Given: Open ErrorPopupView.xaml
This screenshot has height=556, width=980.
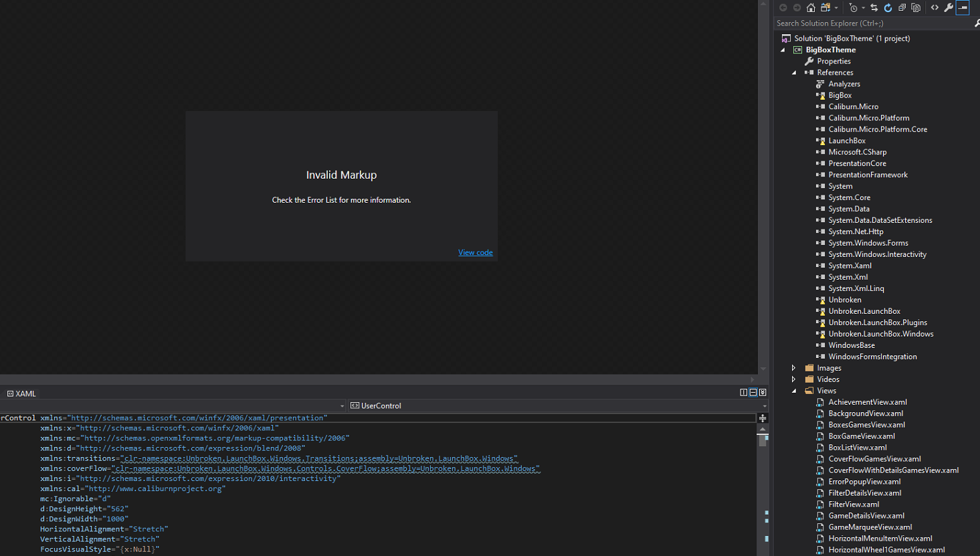Looking at the screenshot, I should pos(864,482).
